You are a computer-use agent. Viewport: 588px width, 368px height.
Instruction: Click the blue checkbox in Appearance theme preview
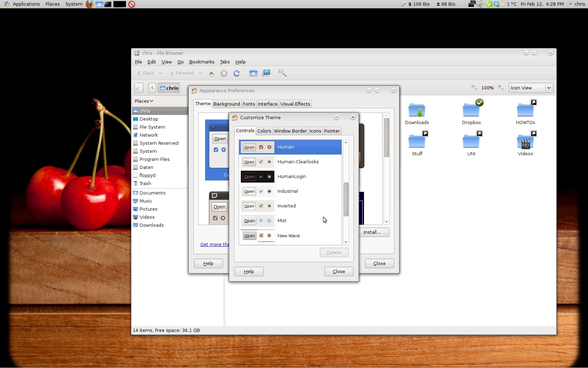216,150
